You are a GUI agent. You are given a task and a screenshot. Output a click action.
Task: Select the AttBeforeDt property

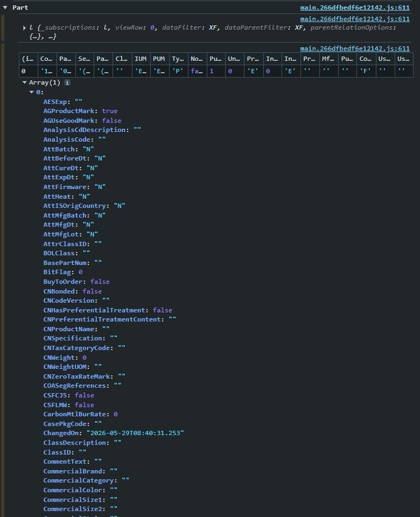(x=74, y=158)
